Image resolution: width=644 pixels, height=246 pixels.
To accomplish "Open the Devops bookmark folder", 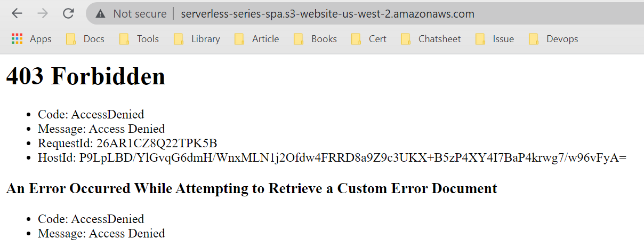I will [553, 39].
